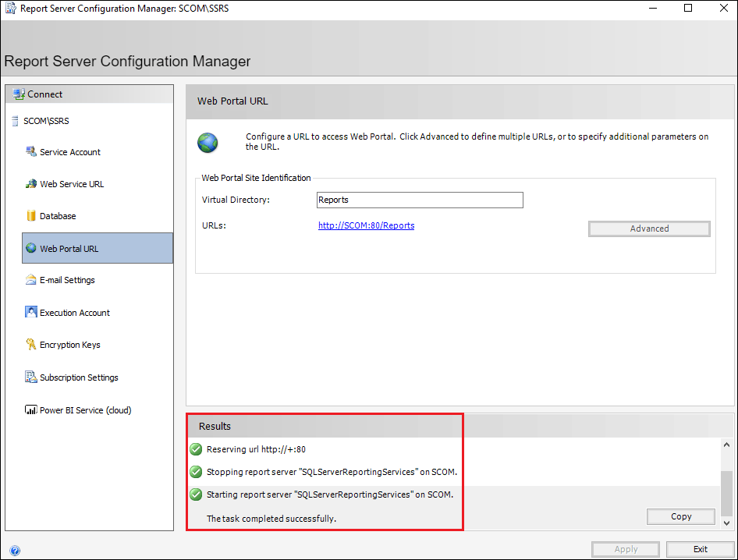Click the E-mail Settings envelope icon
738x560 pixels.
pyautogui.click(x=30, y=279)
